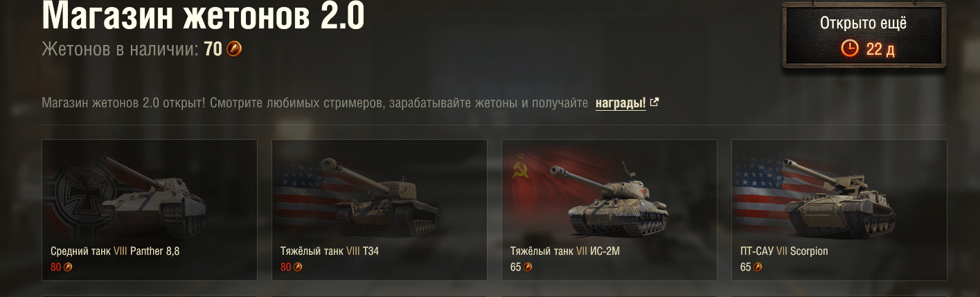Click the Открыто ещё timer panel
This screenshot has width=980, height=297.
(864, 36)
